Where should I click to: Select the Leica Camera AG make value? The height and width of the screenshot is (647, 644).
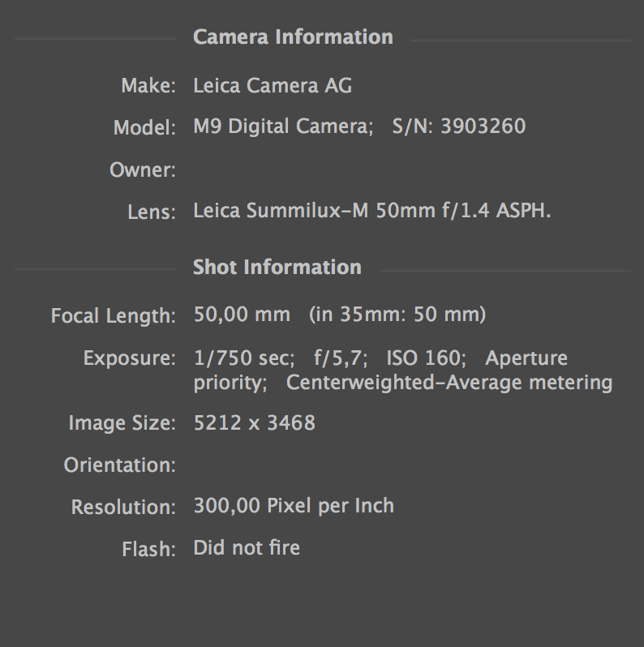tap(273, 86)
